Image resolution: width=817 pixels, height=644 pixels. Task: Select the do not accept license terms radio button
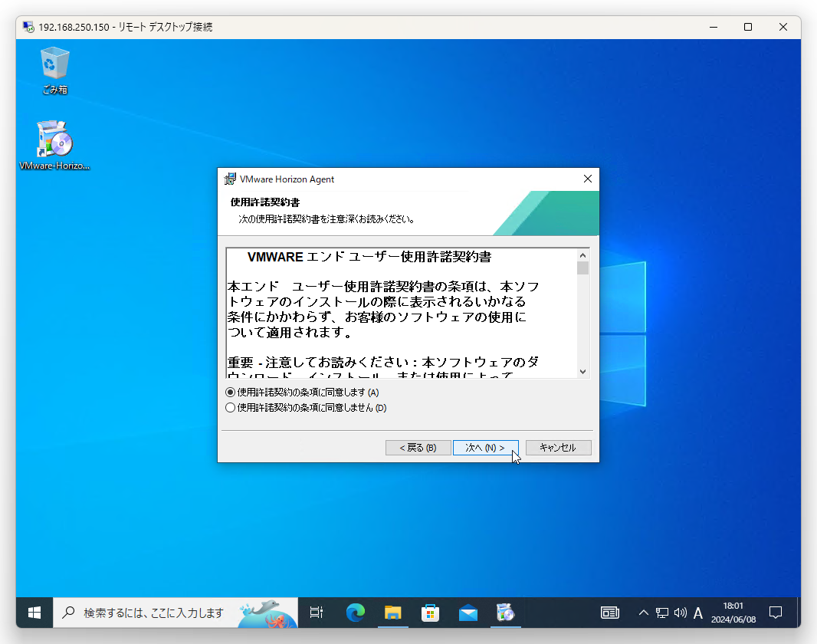point(230,408)
